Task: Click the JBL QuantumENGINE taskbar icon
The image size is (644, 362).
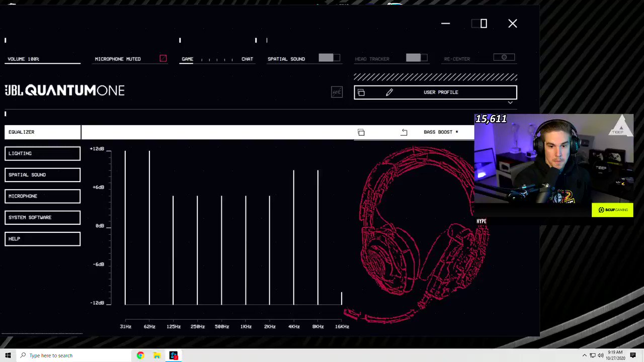Action: 174,355
